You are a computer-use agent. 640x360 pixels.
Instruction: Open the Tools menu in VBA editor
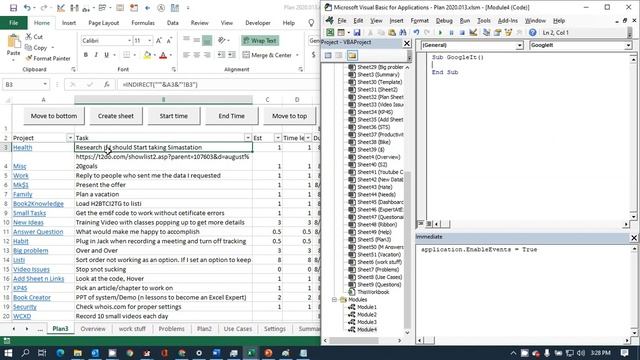pyautogui.click(x=484, y=20)
